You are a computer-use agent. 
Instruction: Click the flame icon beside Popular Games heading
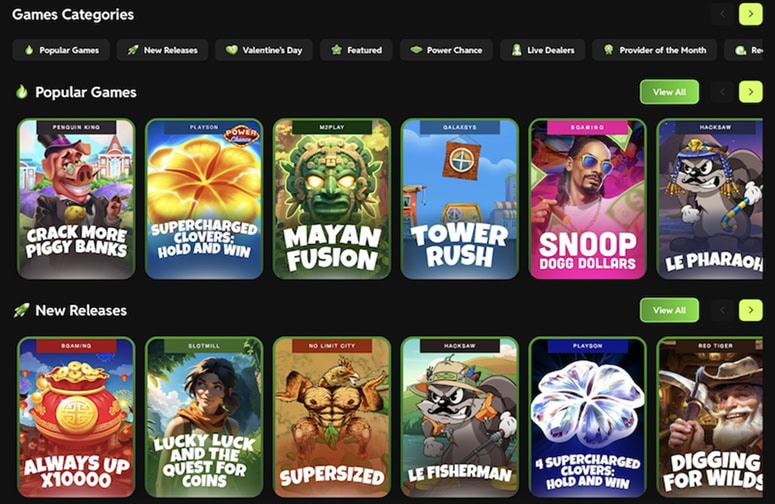click(22, 92)
